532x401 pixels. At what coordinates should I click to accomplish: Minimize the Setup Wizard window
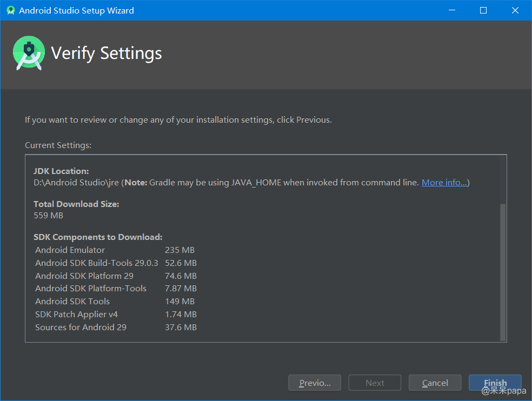tap(452, 10)
